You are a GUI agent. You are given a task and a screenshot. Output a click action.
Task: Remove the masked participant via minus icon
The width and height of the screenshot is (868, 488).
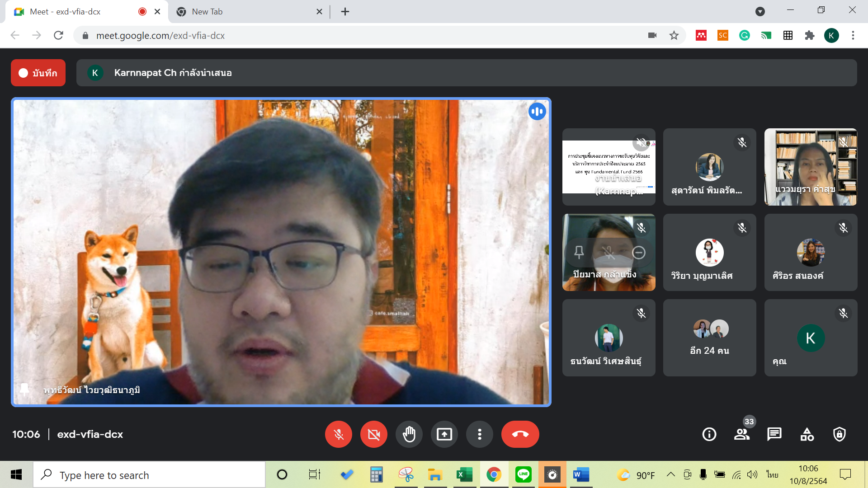click(639, 252)
